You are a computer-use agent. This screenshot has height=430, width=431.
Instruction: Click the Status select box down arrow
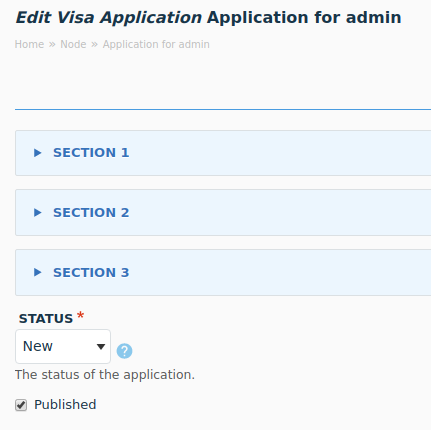click(x=101, y=347)
